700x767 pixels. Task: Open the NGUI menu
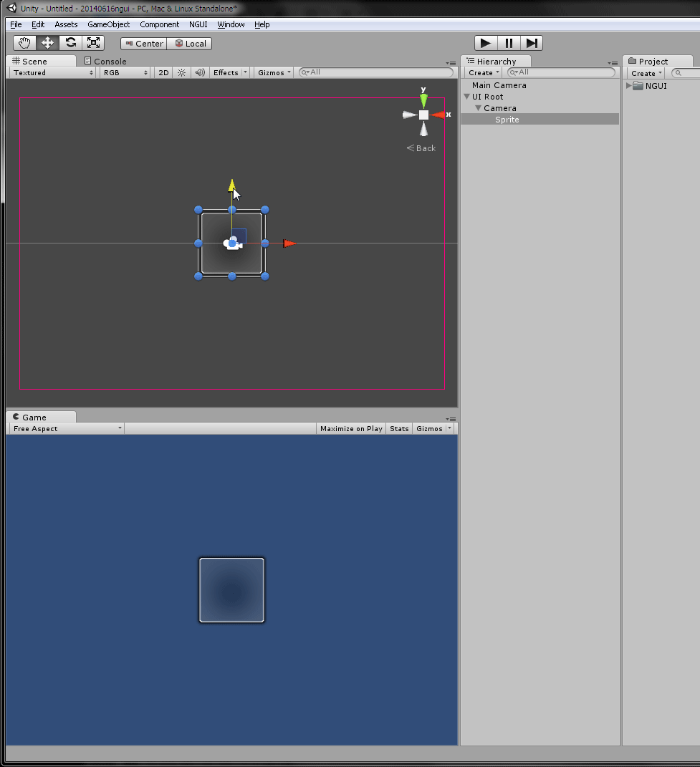(198, 24)
